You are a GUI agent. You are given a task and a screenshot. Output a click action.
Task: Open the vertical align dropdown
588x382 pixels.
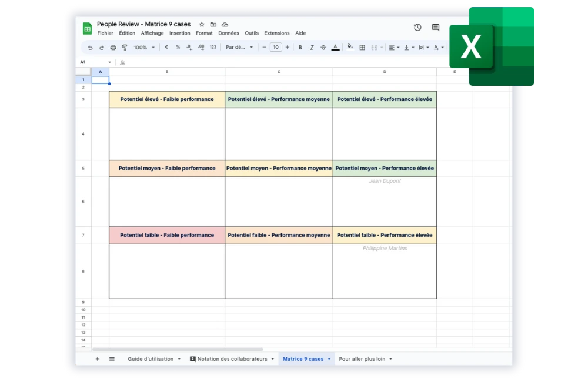(x=409, y=48)
